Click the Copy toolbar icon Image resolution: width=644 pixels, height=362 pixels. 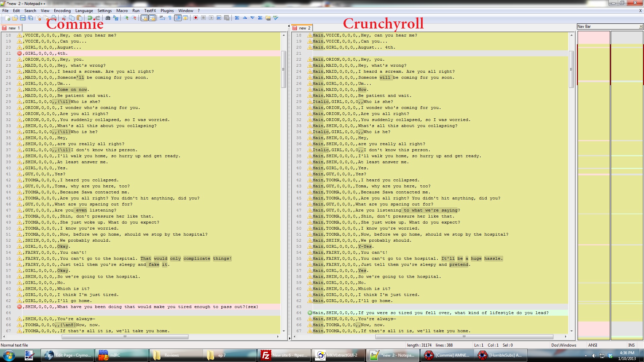[72, 18]
